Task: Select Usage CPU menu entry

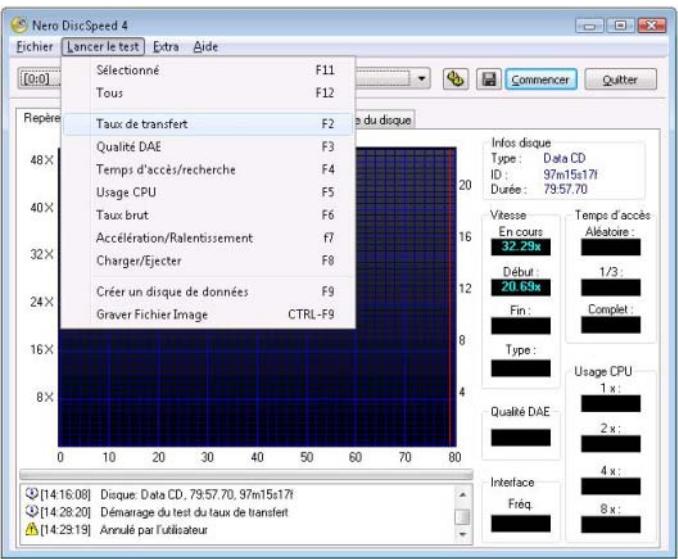Action: tap(208, 192)
